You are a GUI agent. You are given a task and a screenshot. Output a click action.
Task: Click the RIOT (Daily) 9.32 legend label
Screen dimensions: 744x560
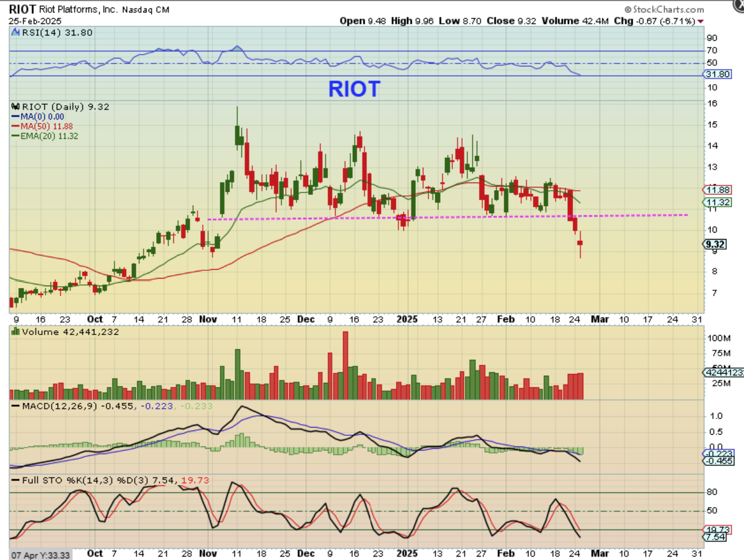pos(65,107)
